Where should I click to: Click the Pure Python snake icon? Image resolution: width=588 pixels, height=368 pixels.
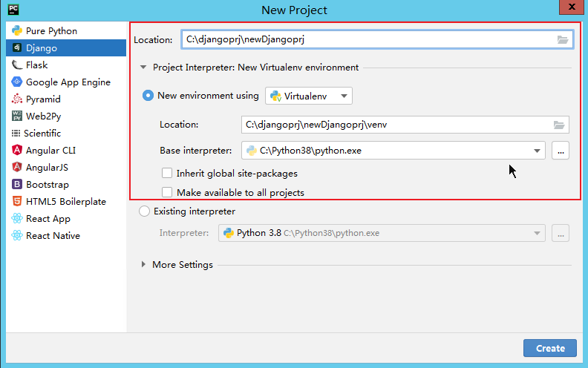(17, 30)
